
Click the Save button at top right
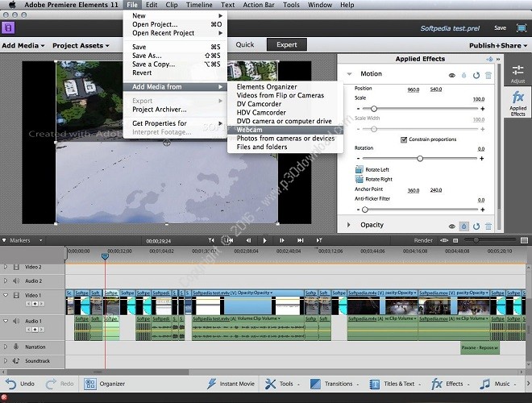pos(500,28)
